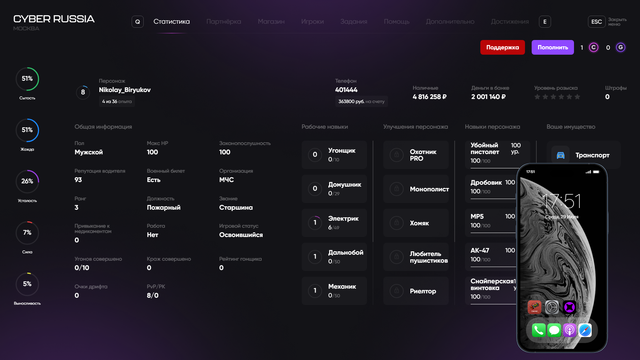
Task: Click the Домушник skill level circle
Action: pos(315,188)
